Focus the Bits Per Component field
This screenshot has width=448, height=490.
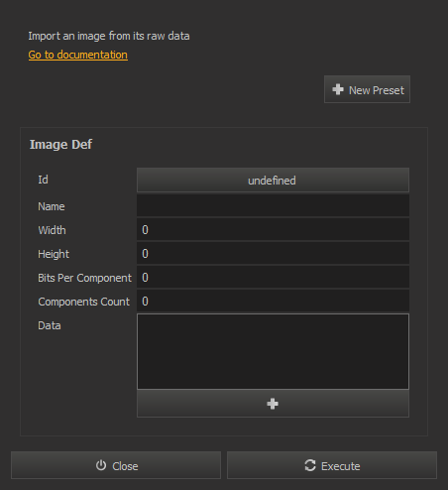click(273, 277)
